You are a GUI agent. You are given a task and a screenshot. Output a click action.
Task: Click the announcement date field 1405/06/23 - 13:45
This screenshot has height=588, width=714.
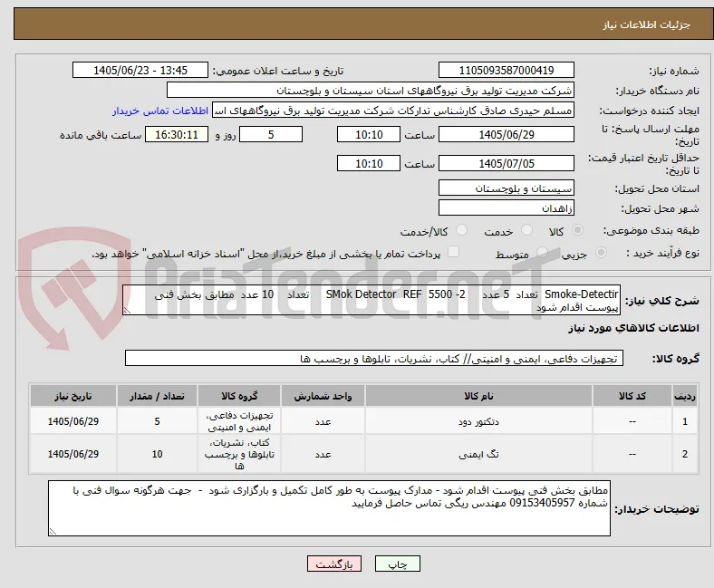tap(140, 70)
